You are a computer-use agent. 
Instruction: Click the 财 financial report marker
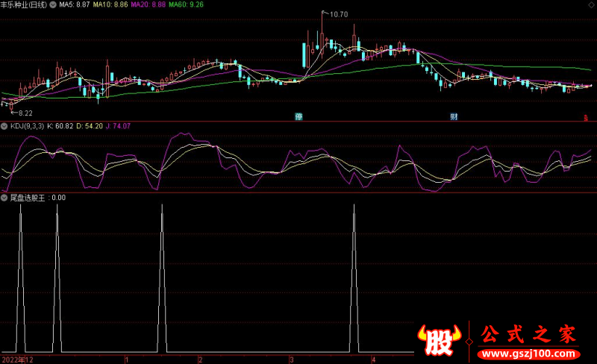[453, 117]
